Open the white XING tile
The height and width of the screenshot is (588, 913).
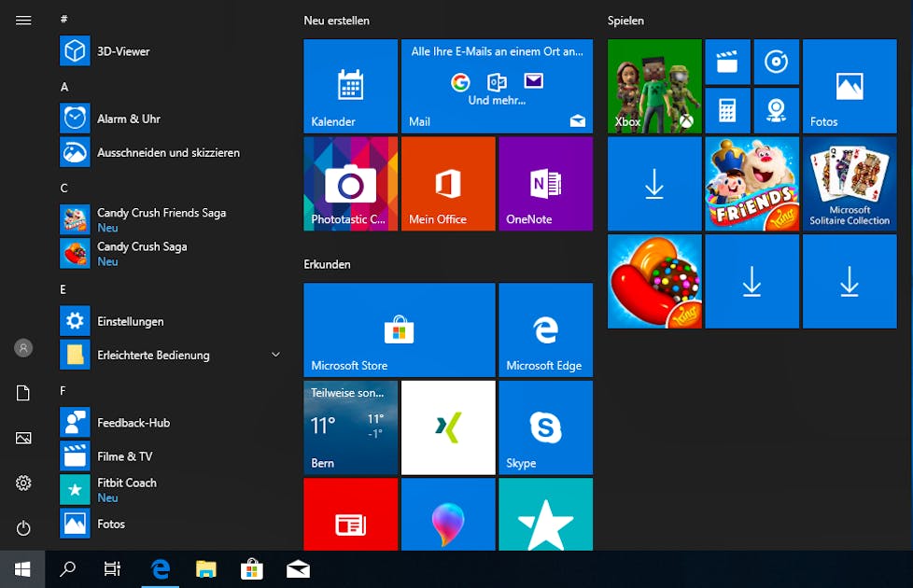448,427
